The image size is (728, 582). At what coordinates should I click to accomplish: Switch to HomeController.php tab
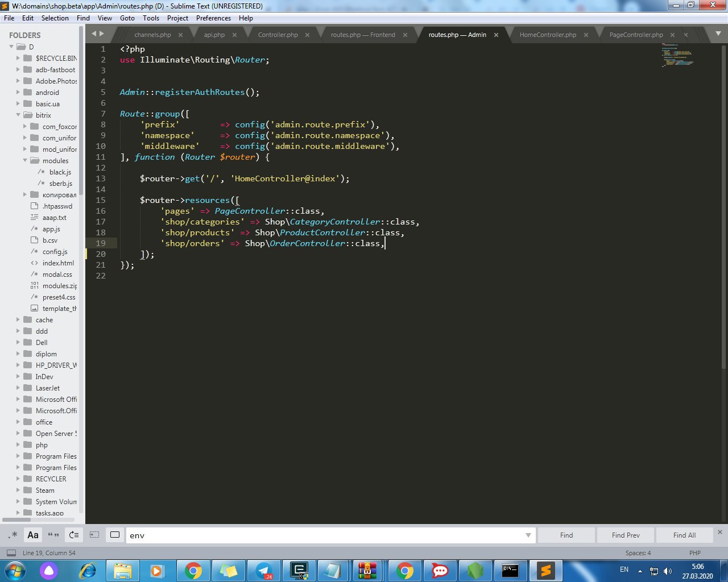548,35
